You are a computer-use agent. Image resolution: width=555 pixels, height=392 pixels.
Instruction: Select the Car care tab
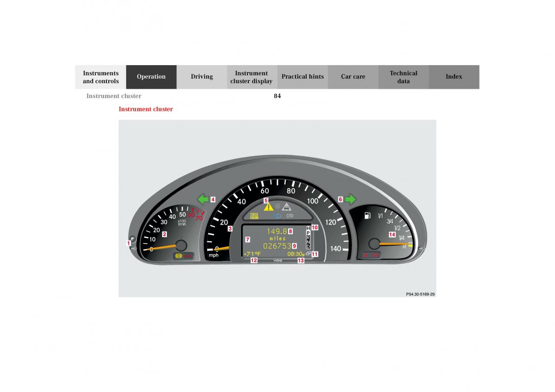[353, 77]
